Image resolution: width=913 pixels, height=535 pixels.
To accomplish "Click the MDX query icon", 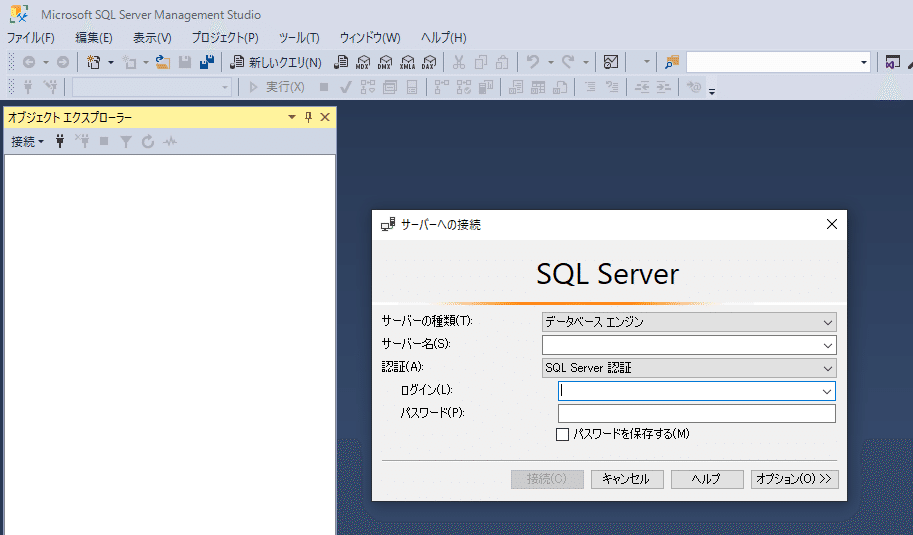I will tap(363, 62).
